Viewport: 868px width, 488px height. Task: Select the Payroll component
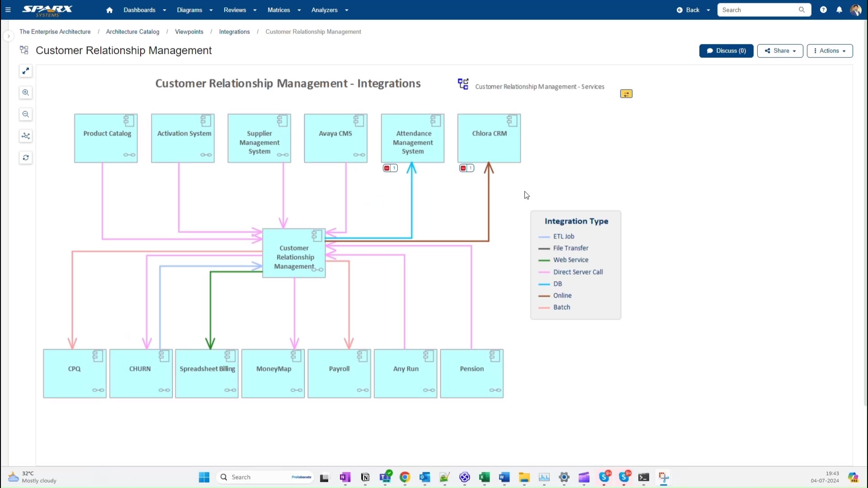pos(339,374)
